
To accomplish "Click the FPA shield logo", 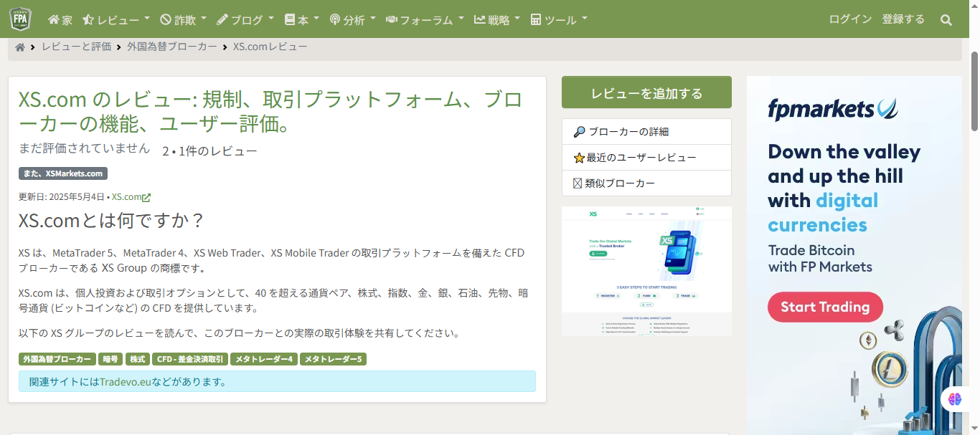I will [20, 19].
